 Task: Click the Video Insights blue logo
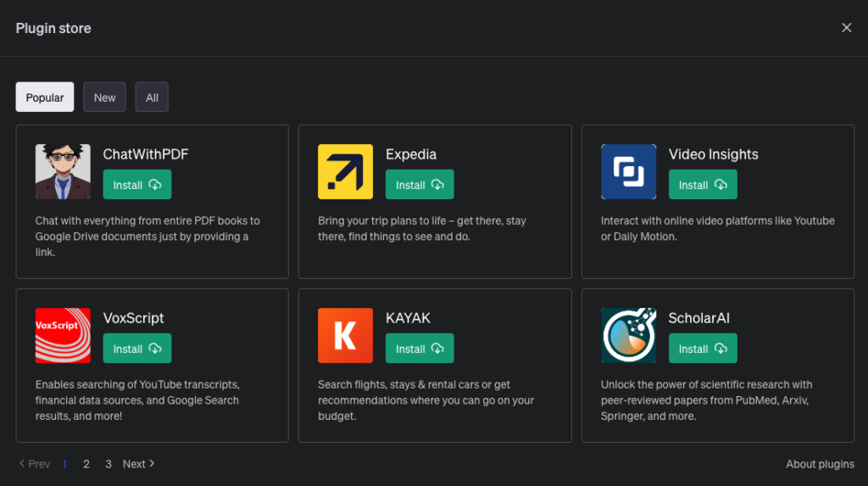[x=628, y=171]
